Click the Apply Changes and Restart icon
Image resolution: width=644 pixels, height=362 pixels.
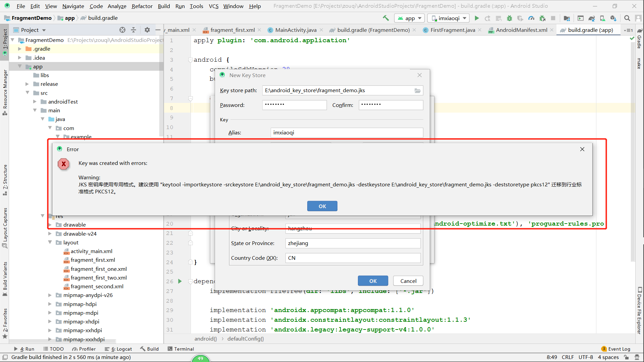pos(488,18)
